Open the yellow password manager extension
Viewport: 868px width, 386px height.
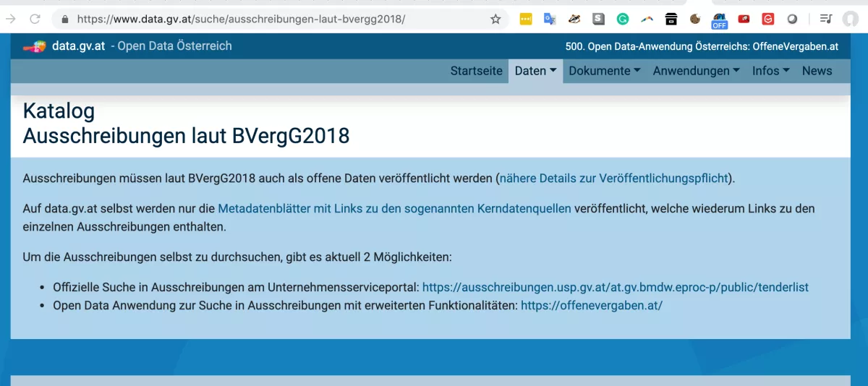click(x=526, y=20)
